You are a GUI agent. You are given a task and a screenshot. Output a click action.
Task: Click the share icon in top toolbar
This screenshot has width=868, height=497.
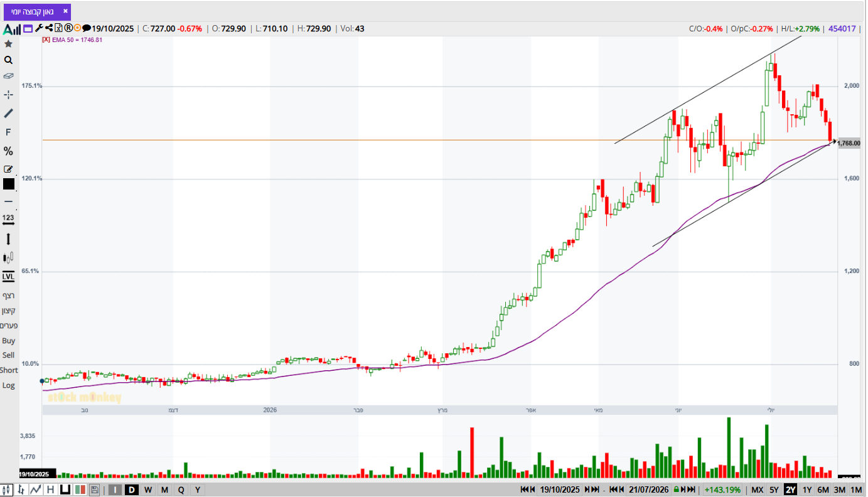(x=49, y=28)
